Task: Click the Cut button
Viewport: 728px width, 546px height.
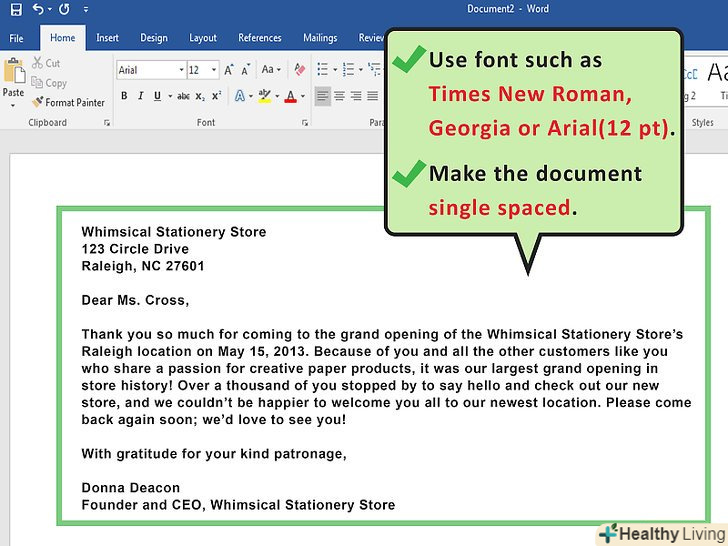Action: 46,63
